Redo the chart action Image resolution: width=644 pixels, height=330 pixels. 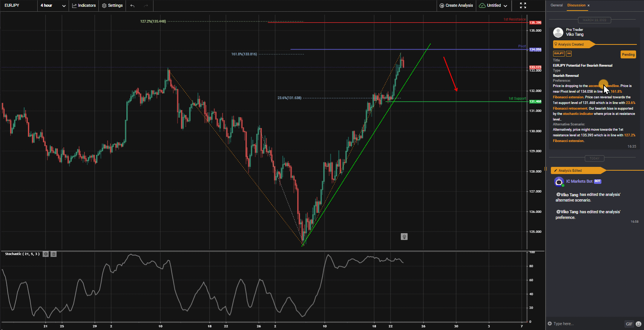(146, 6)
